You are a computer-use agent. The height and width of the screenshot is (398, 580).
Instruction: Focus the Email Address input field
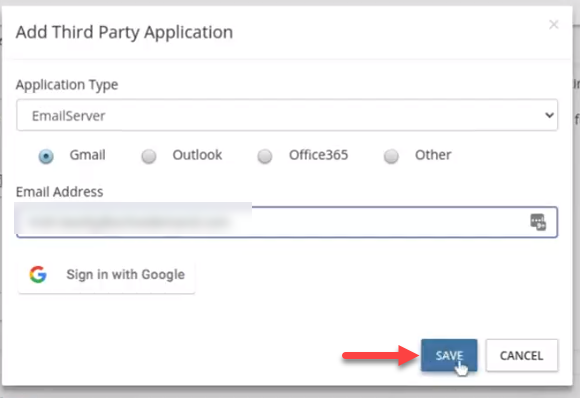287,222
